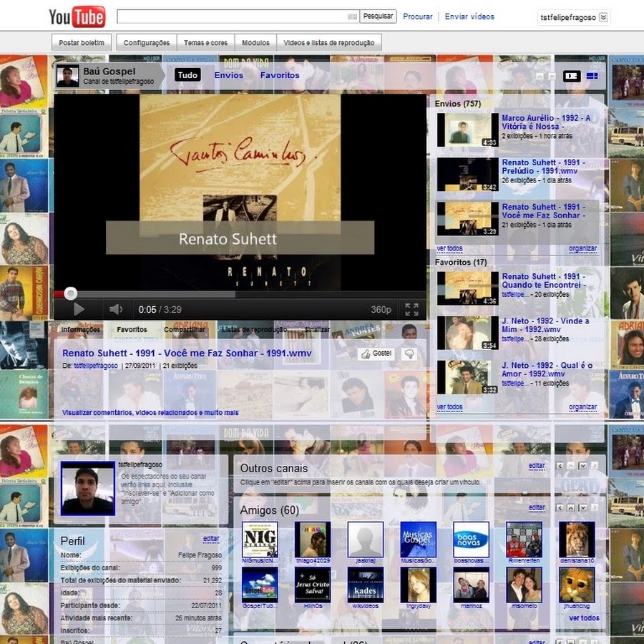The image size is (644, 644).
Task: Click the thumbs-down dislike icon
Action: (x=409, y=353)
